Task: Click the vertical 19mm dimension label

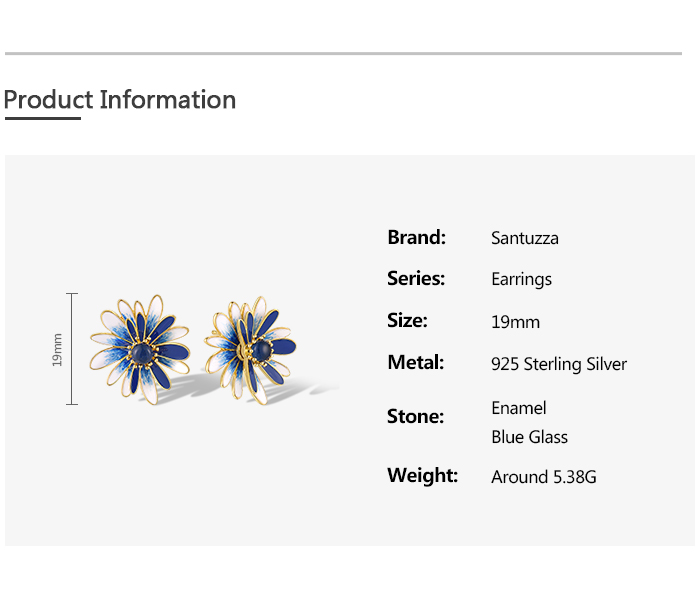Action: click(57, 349)
